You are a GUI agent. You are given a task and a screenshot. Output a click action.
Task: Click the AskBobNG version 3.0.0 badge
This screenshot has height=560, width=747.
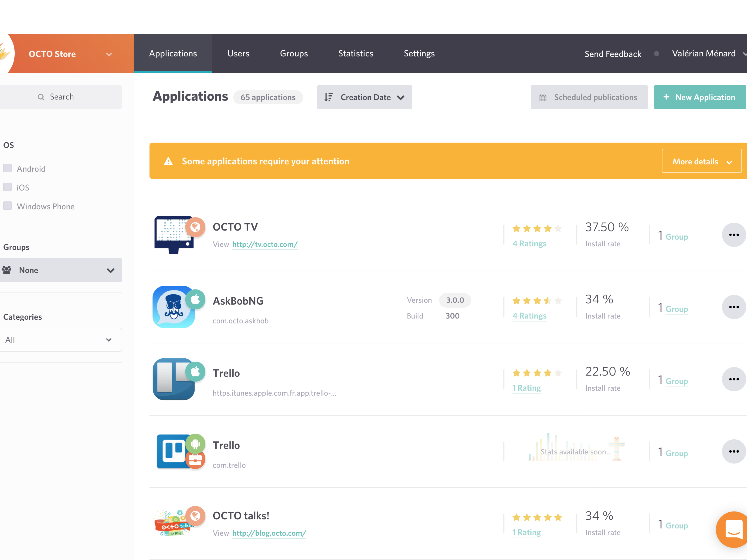[x=455, y=300]
